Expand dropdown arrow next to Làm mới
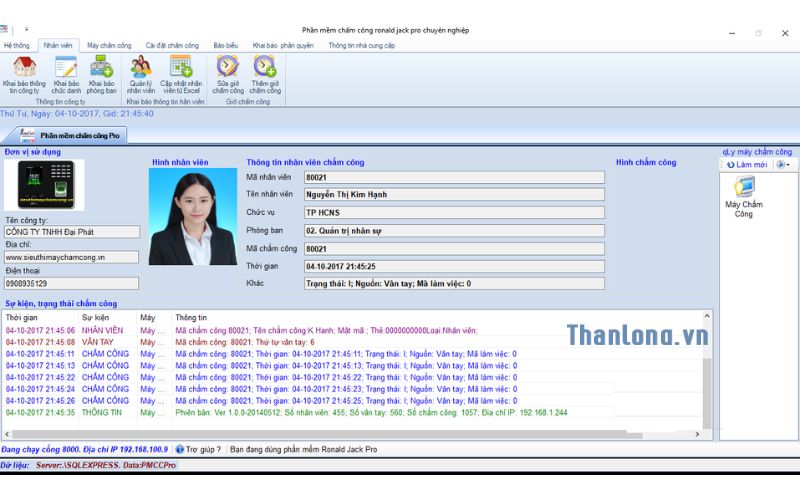The width and height of the screenshot is (800, 500). click(x=782, y=165)
